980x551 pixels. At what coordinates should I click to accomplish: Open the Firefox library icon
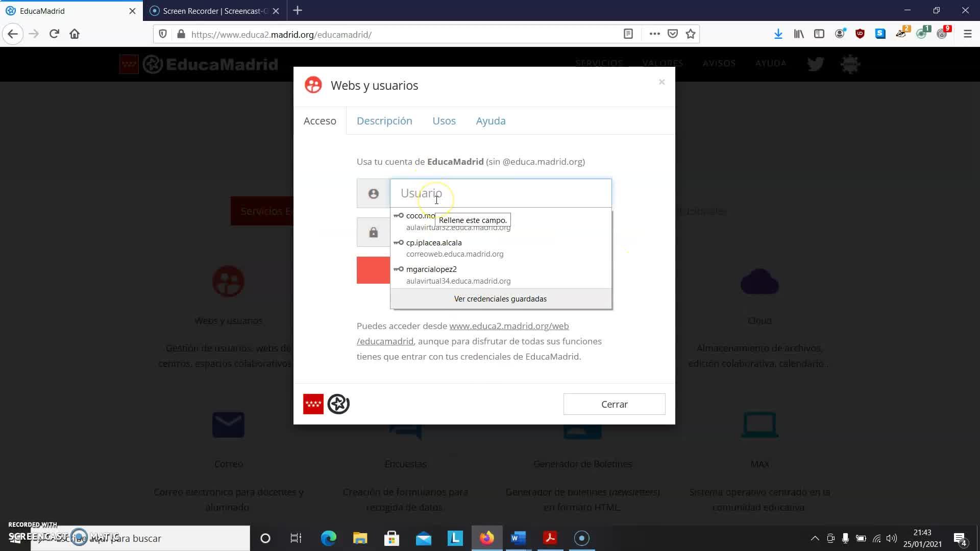point(799,34)
